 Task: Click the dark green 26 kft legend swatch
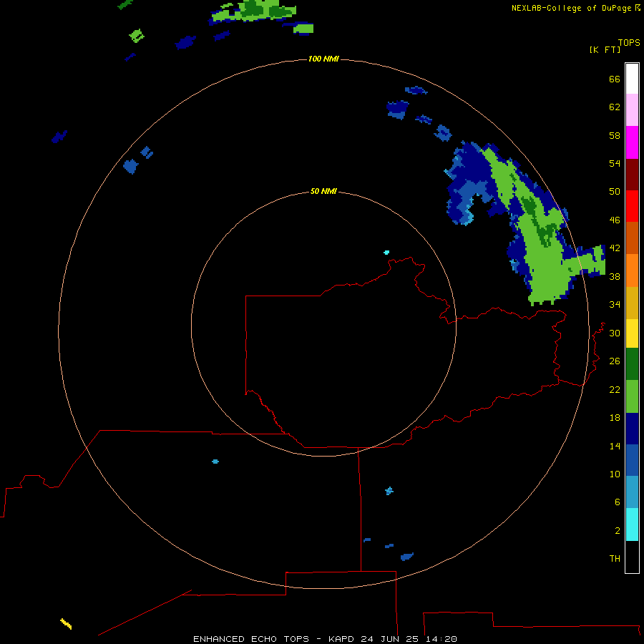pos(632,364)
